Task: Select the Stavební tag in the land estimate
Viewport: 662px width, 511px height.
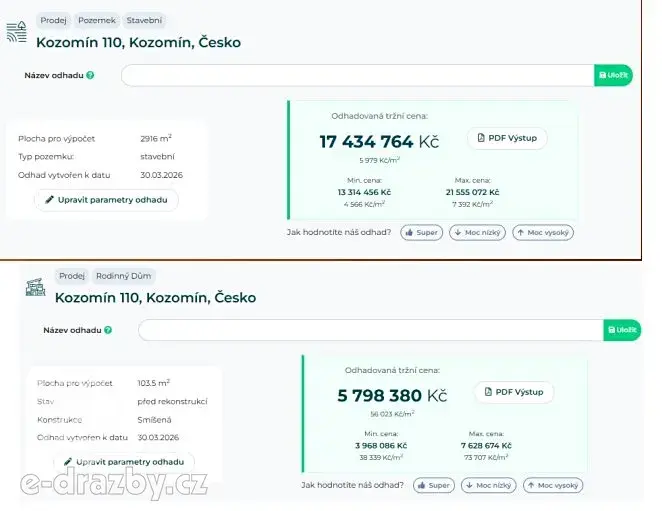Action: pyautogui.click(x=144, y=19)
